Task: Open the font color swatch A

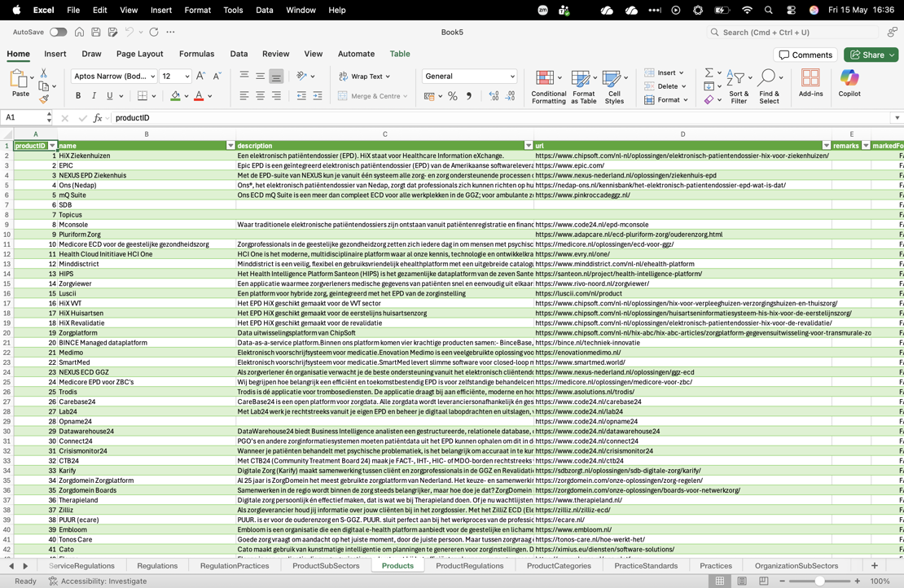Action: pos(199,96)
